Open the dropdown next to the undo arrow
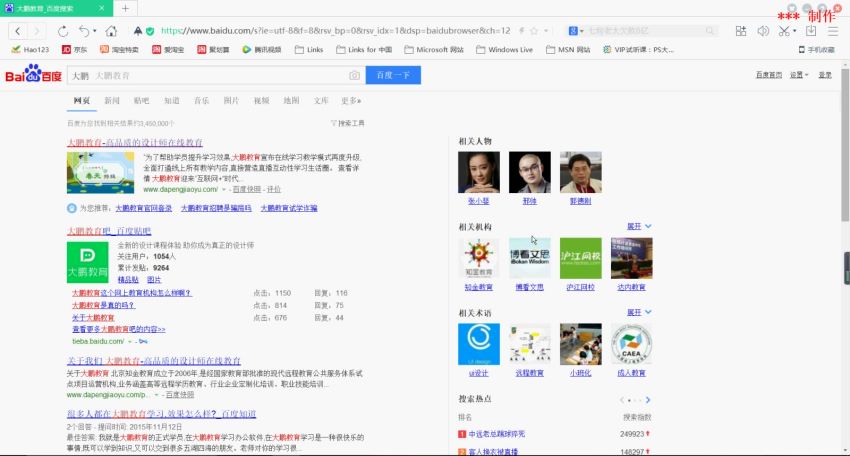 point(94,31)
